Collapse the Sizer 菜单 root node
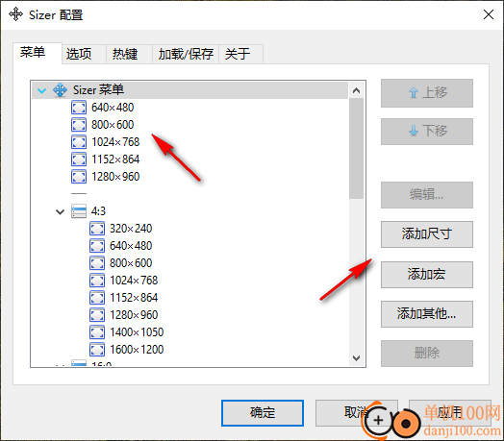Screen dimensions: 504x441 click(x=41, y=91)
